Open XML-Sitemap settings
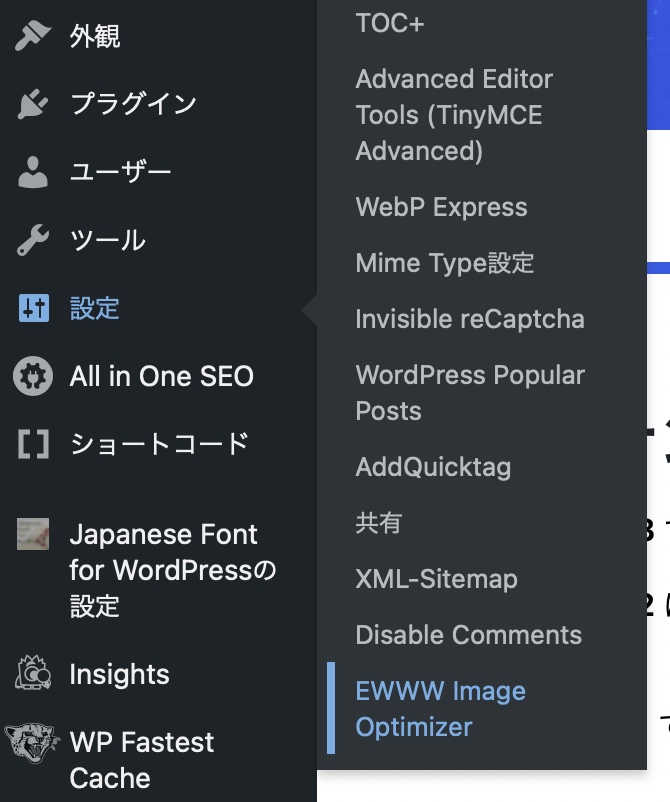Viewport: 670px width, 802px height. coord(436,579)
